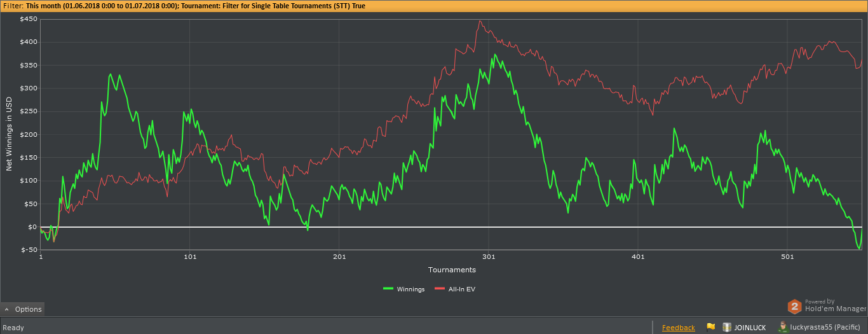Image resolution: width=868 pixels, height=334 pixels.
Task: Click the JOINLUCK database icon
Action: (727, 327)
